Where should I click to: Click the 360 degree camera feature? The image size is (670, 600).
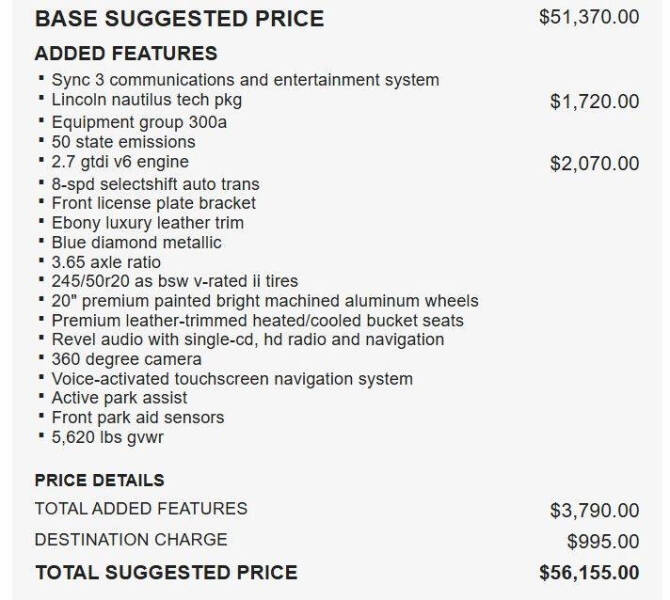126,359
